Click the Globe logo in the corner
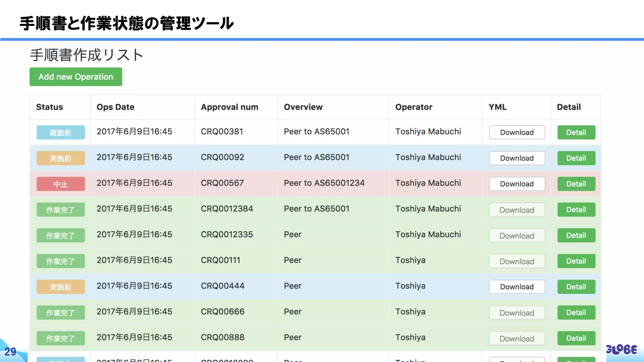 coord(622,349)
